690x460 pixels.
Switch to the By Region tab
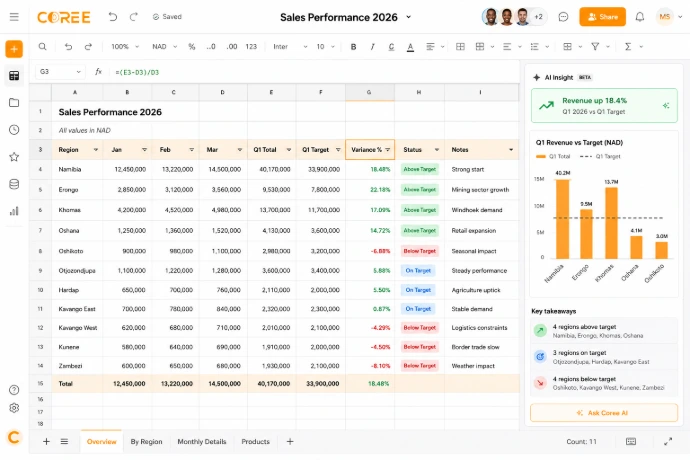point(146,442)
